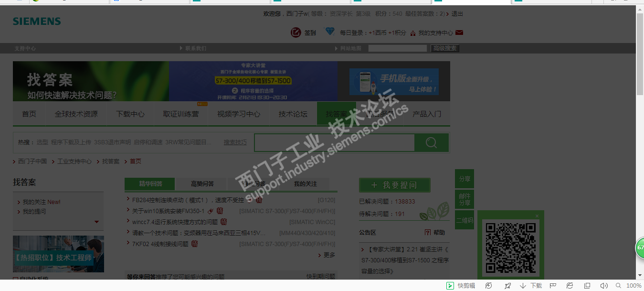Open 我的关注 New! sidebar link
The image size is (644, 291).
(42, 202)
